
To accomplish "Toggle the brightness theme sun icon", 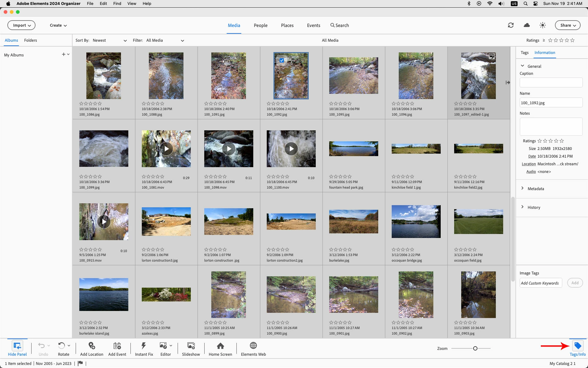I will click(542, 25).
